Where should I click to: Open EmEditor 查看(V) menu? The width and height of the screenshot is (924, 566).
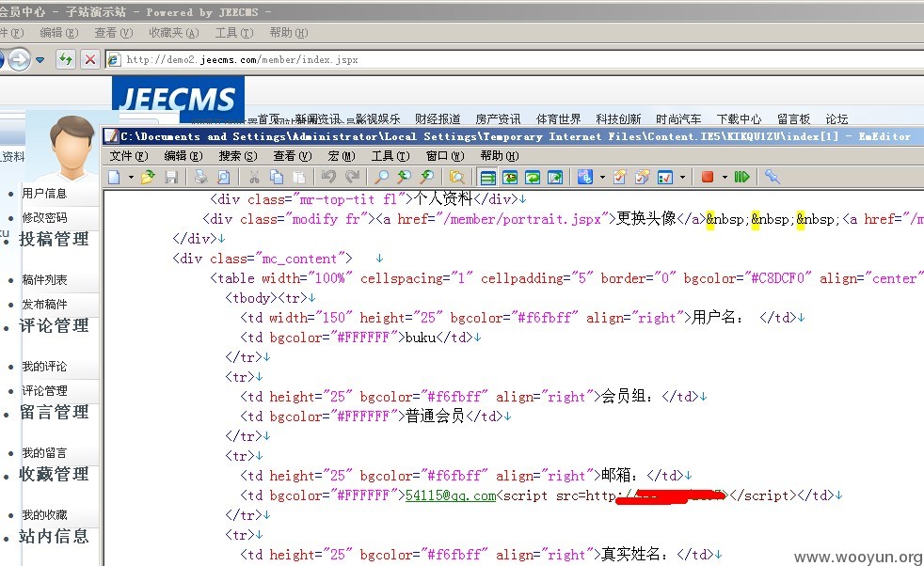(293, 156)
